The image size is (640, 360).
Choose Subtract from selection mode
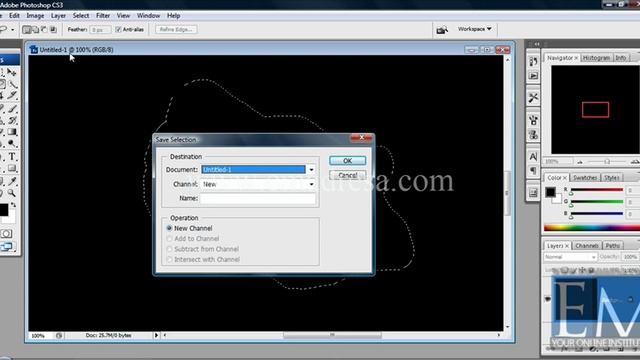pyautogui.click(x=44, y=30)
